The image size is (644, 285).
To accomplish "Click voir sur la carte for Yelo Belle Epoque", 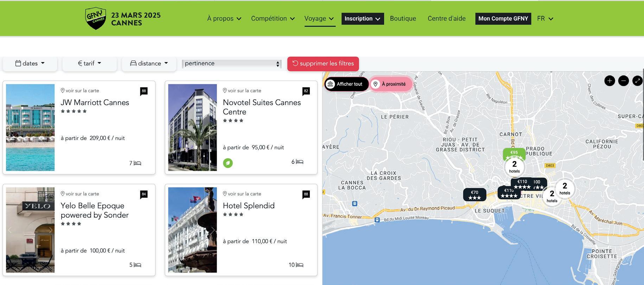I will (80, 194).
